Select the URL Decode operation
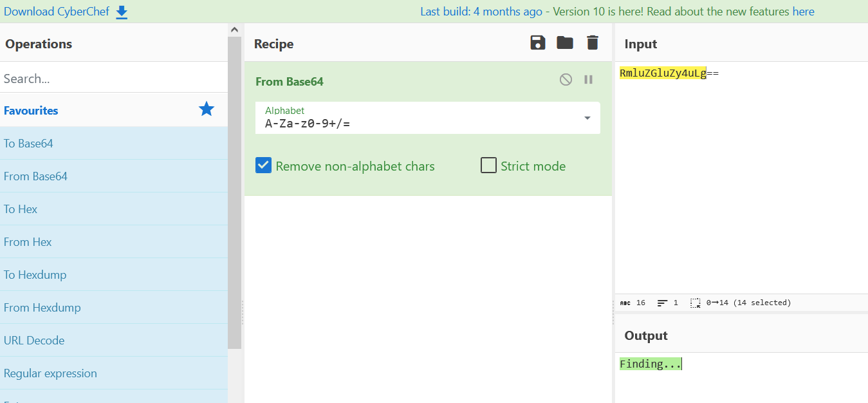Screen dimensions: 868x403 (x=114, y=340)
